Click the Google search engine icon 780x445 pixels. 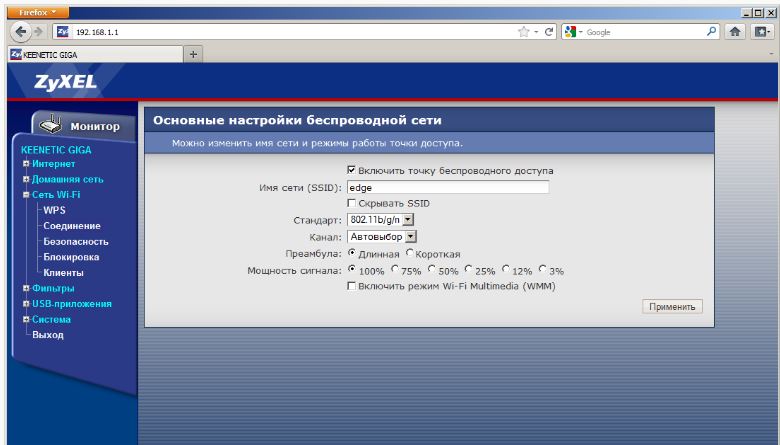coord(571,32)
